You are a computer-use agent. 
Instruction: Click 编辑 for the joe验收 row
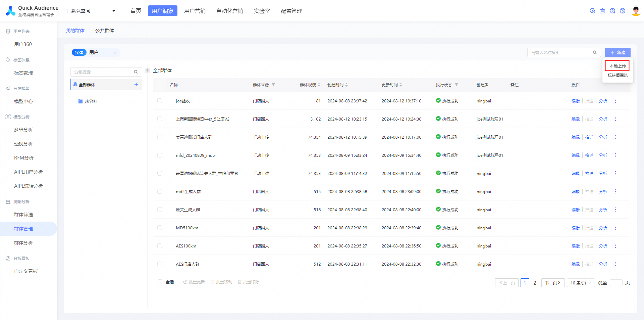[x=576, y=101]
